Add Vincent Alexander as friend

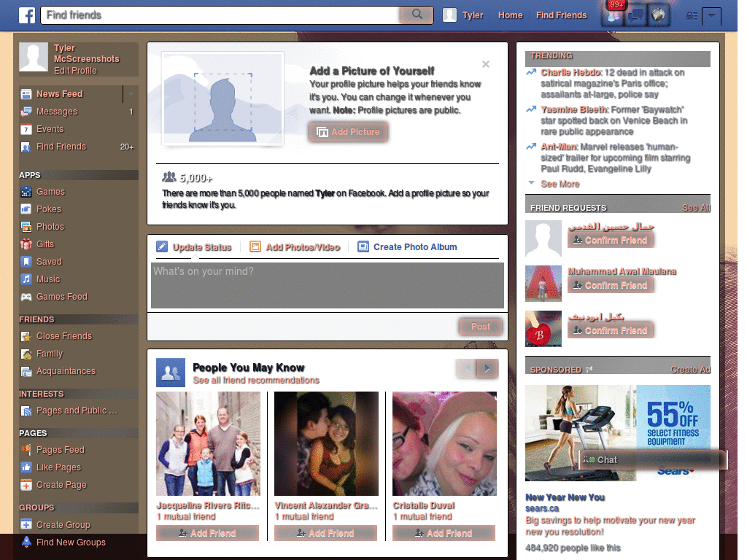325,533
